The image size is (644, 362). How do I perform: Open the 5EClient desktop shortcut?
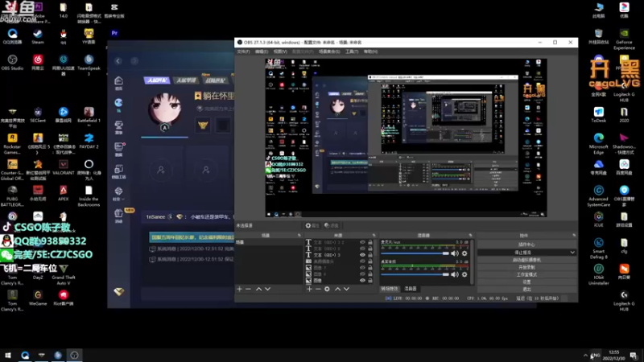point(38,114)
